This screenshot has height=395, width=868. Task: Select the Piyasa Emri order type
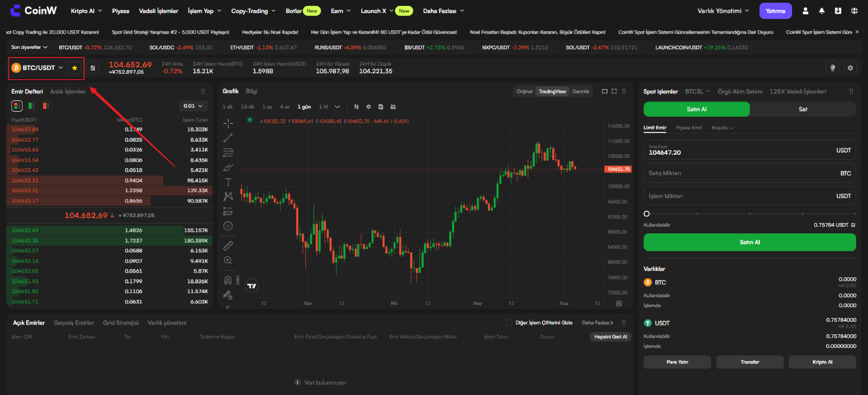689,128
